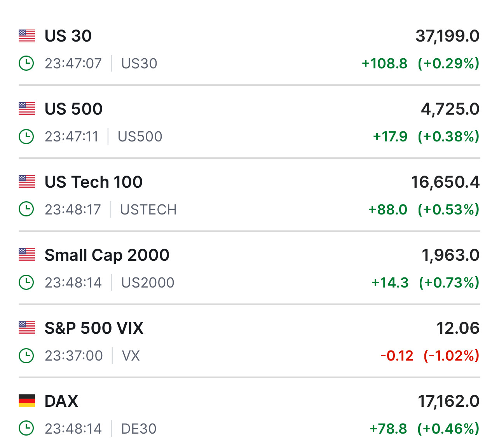Open the S&P 500 VIX entry
This screenshot has height=448, width=499.
coord(94,328)
